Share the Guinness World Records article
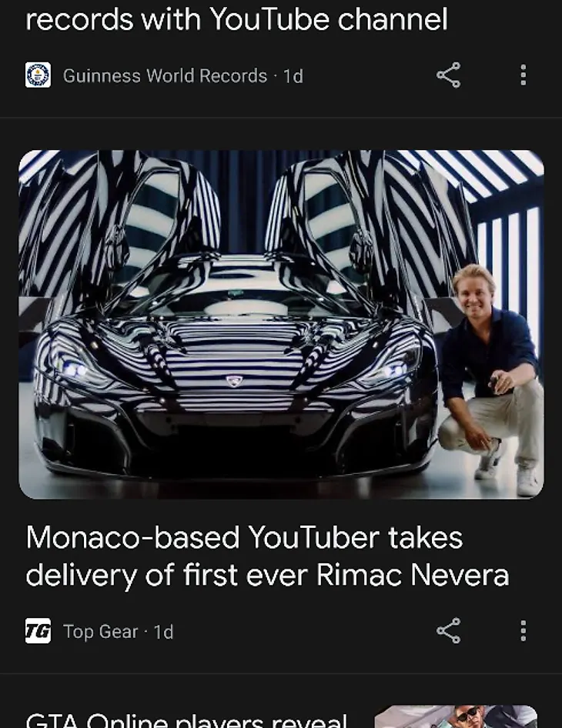 (x=448, y=75)
